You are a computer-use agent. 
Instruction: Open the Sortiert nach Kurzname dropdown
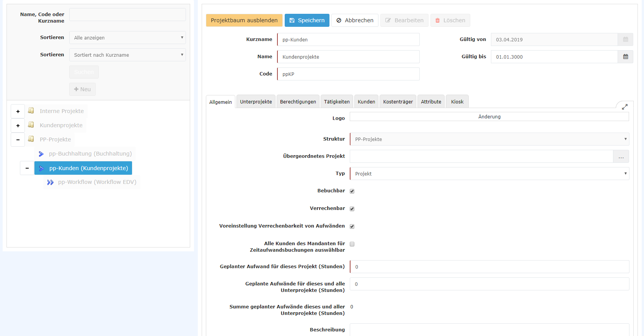127,55
